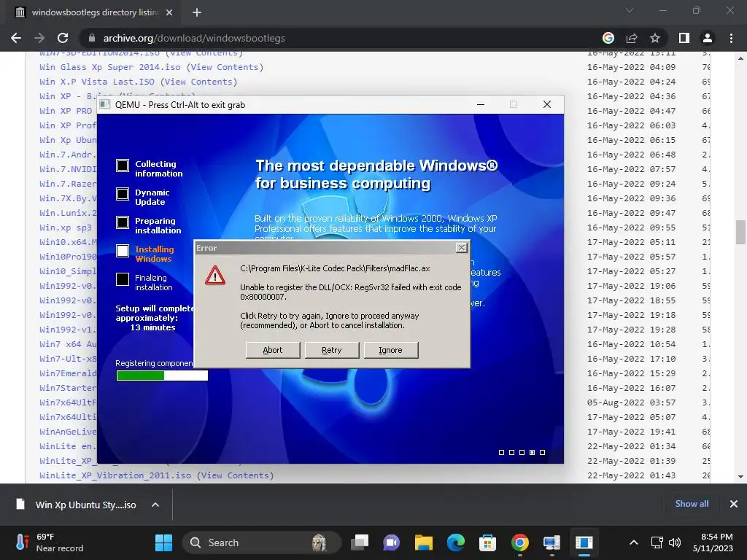This screenshot has width=747, height=560.
Task: Click the QEMU window title icon
Action: (105, 104)
